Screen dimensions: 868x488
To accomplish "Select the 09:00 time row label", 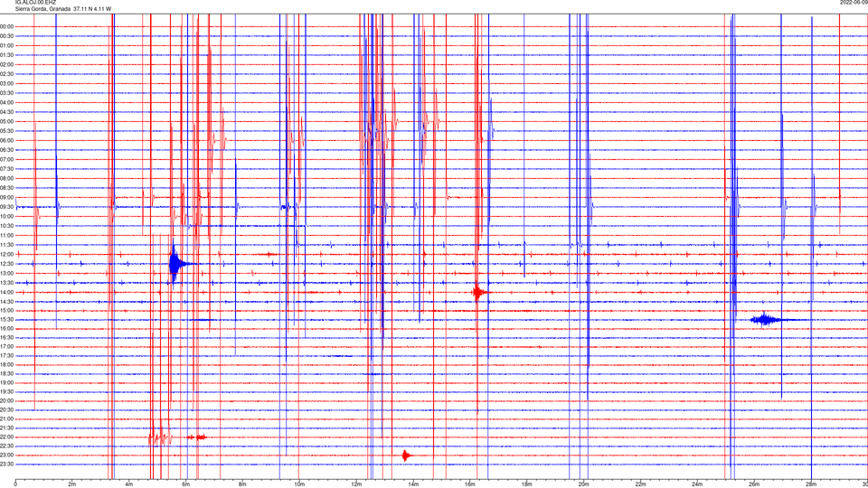I will pos(7,198).
